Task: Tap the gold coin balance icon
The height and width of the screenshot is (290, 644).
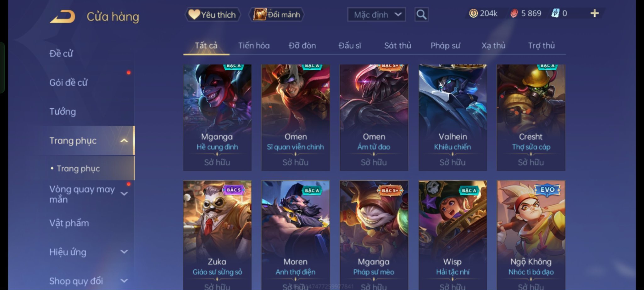Action: point(473,13)
